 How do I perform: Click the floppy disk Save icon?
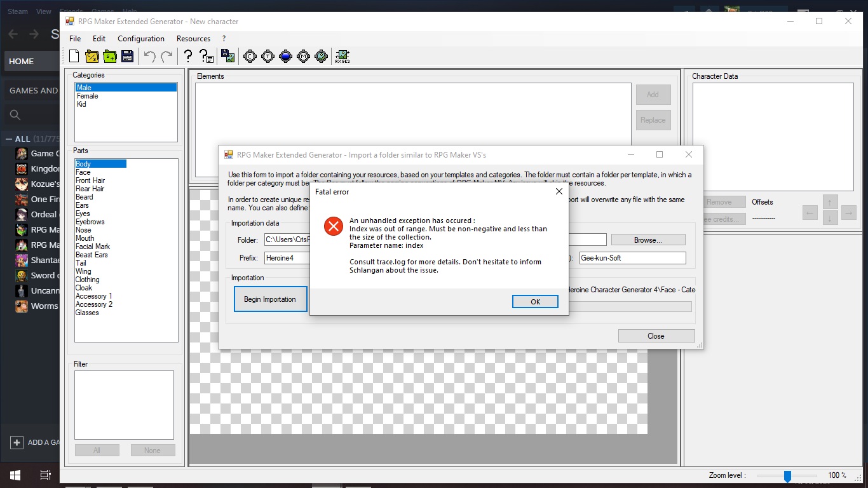(x=127, y=56)
